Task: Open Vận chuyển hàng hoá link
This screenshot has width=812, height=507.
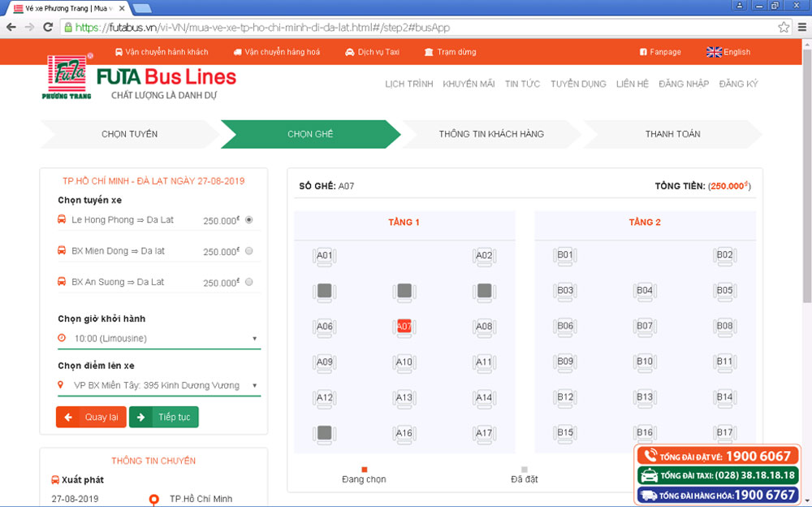Action: coord(277,52)
